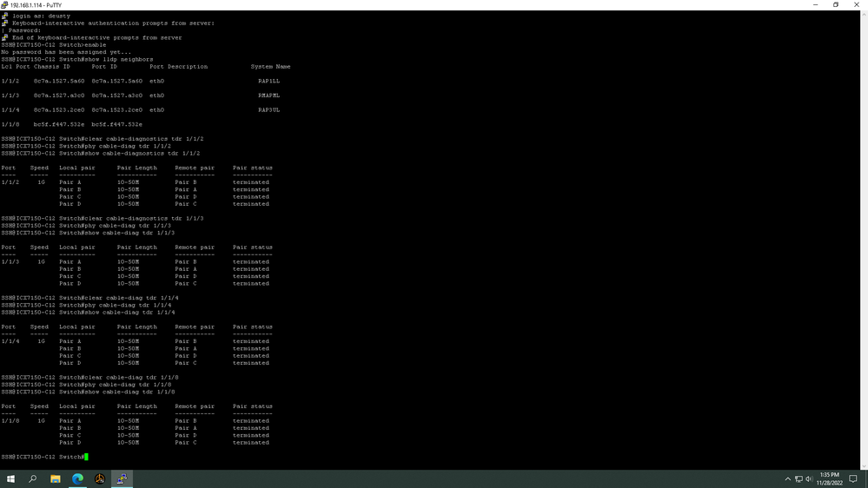Screen dimensions: 868x488
Task: Click the 'login as: deusty' line
Action: click(42, 16)
